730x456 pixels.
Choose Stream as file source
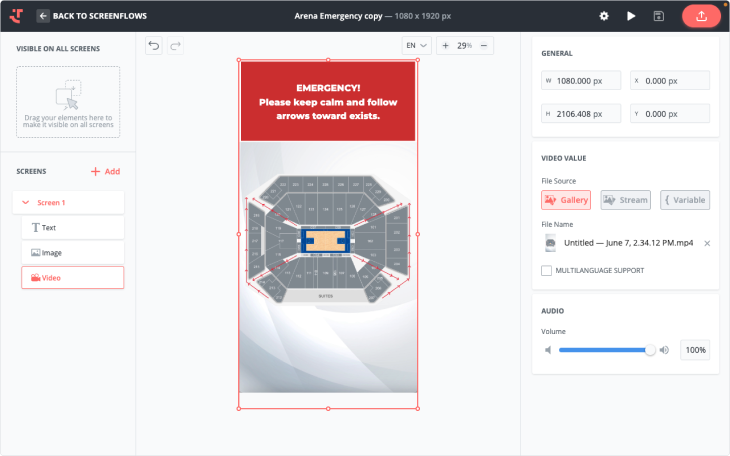point(626,200)
